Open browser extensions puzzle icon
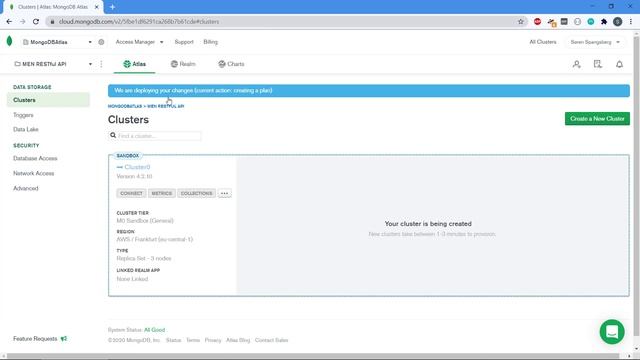The height and width of the screenshot is (360, 640). tap(604, 22)
